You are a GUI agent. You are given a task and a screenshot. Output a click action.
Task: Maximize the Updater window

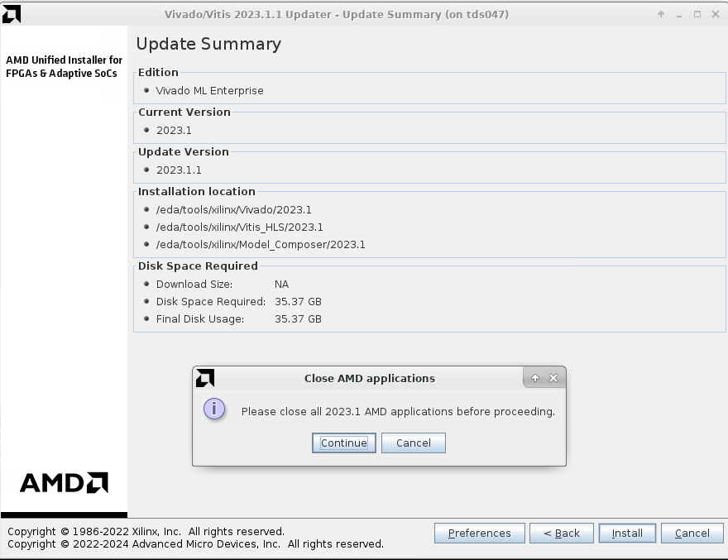[x=697, y=14]
